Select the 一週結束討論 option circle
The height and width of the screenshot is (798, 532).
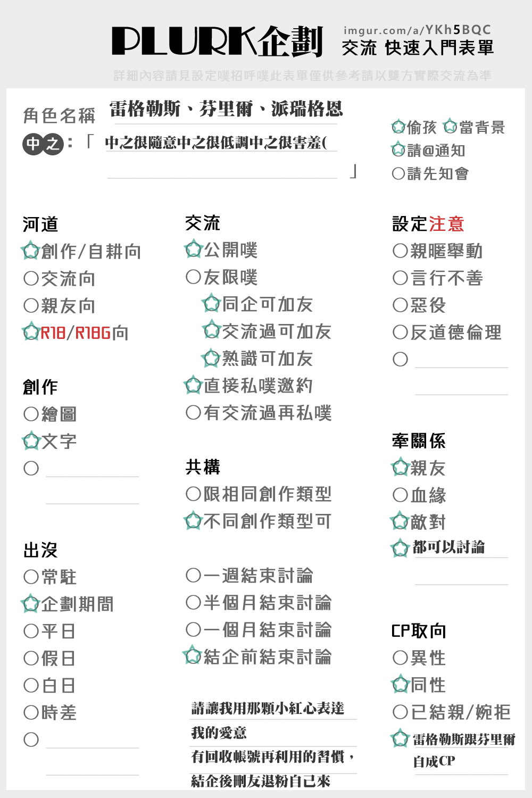194,575
